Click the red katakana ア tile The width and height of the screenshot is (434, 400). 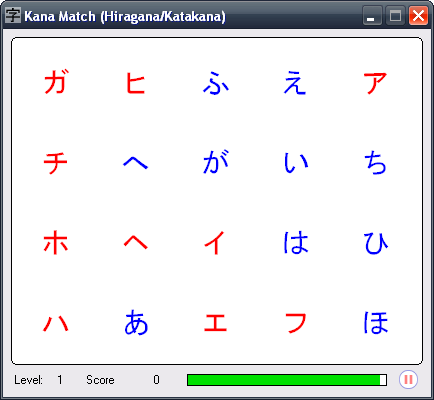pyautogui.click(x=375, y=83)
